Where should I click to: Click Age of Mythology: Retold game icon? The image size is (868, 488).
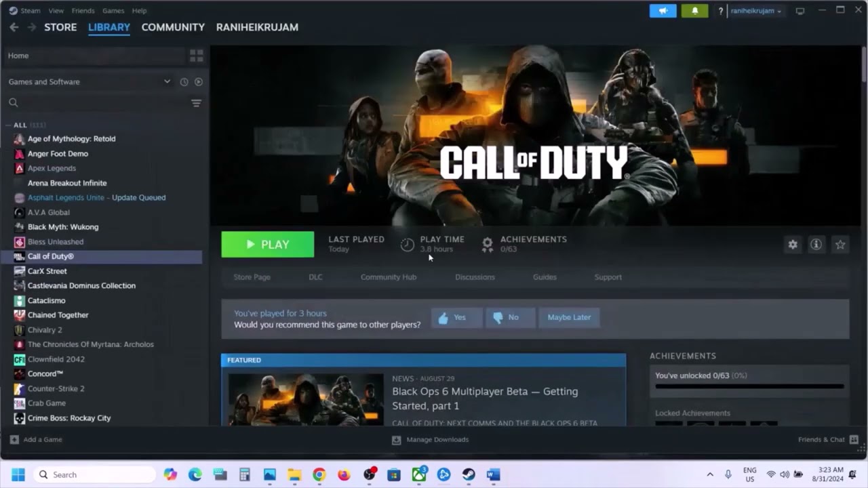click(x=19, y=139)
